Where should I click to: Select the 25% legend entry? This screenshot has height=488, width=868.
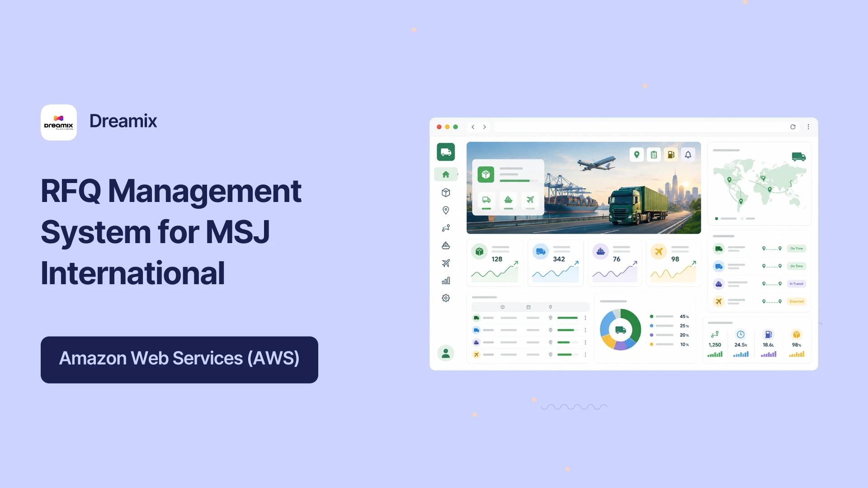670,326
